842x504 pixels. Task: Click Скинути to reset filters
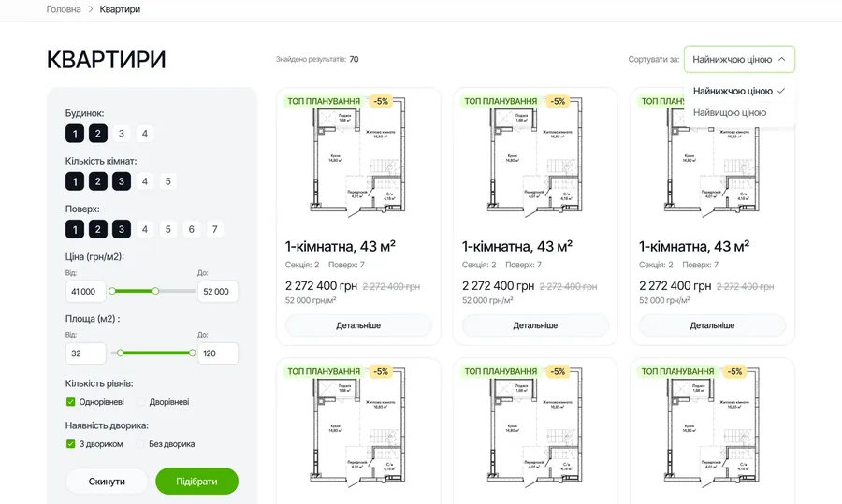pos(107,482)
